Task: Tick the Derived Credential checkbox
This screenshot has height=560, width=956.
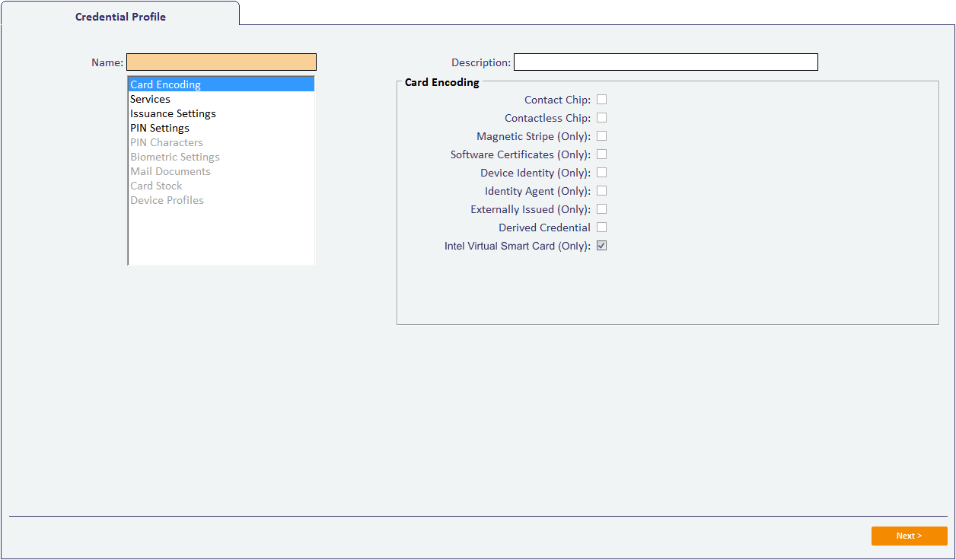Action: pos(601,228)
